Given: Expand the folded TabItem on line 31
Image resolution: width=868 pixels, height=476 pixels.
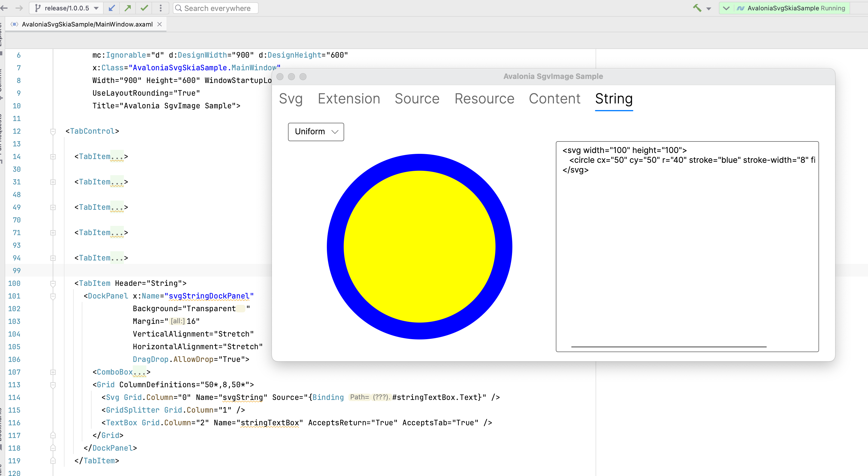Looking at the screenshot, I should click(53, 182).
